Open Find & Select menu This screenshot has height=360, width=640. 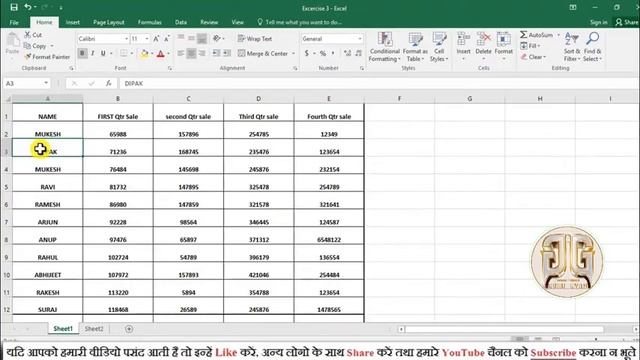point(592,47)
